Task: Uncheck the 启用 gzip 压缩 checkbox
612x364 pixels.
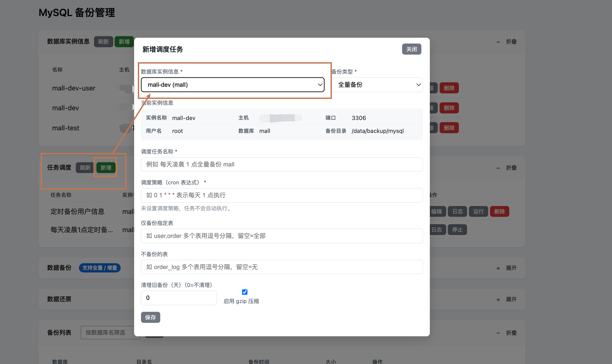Action: tap(244, 292)
